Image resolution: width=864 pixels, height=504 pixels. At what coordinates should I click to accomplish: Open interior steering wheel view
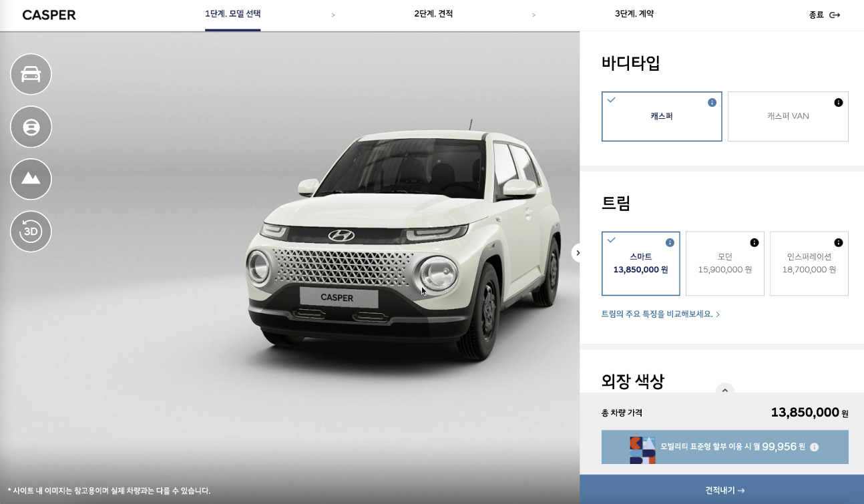pyautogui.click(x=31, y=127)
